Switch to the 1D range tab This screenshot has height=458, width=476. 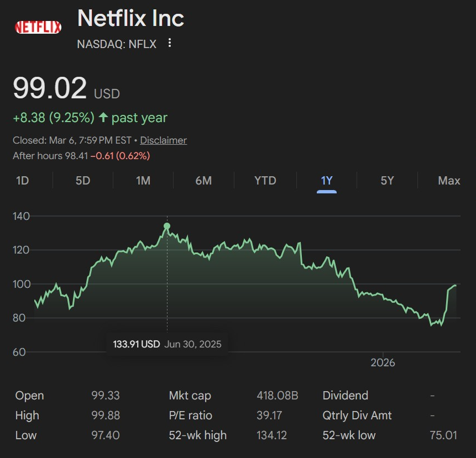pyautogui.click(x=23, y=181)
